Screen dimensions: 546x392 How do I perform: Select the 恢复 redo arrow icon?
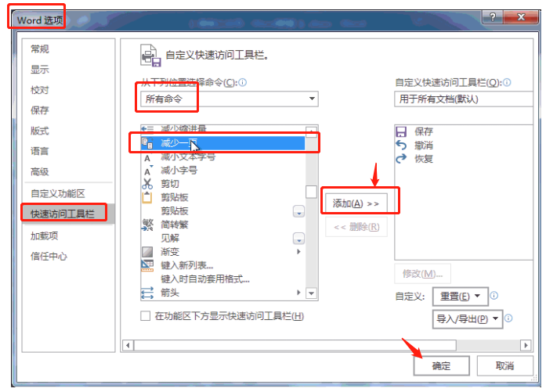coord(401,159)
